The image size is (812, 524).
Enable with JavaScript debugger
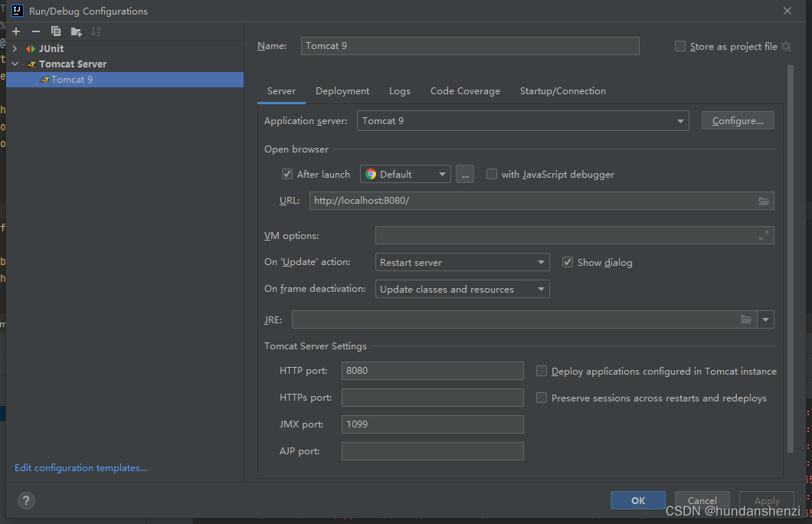coord(492,174)
